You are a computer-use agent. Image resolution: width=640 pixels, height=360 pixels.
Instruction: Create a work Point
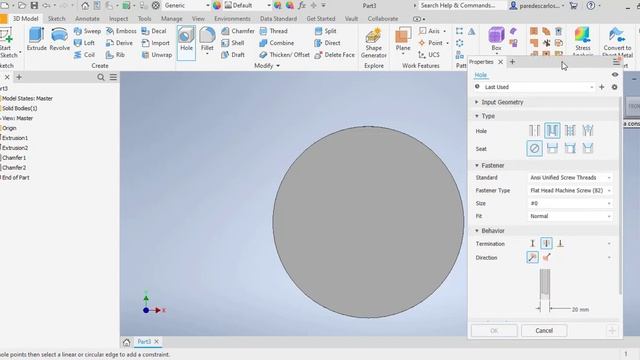(433, 43)
